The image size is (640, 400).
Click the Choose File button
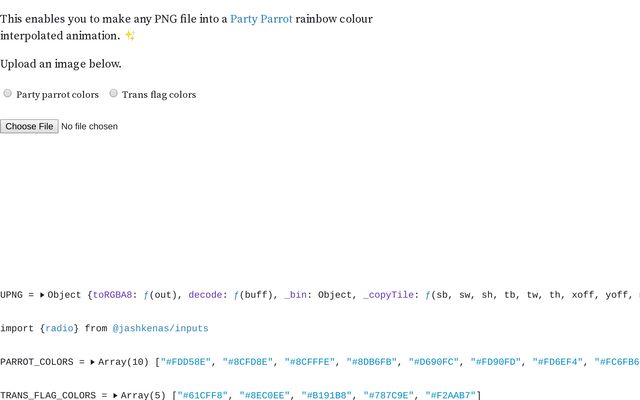[29, 126]
